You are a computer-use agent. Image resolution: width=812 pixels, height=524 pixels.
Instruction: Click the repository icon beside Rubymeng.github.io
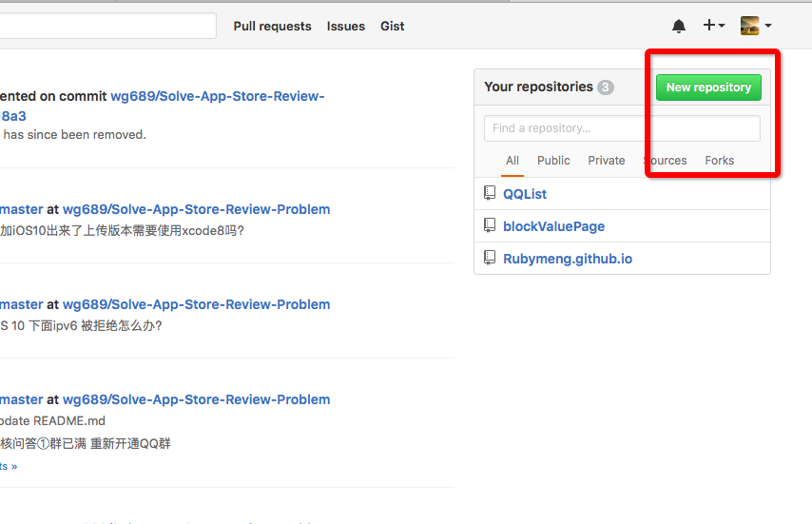(490, 258)
